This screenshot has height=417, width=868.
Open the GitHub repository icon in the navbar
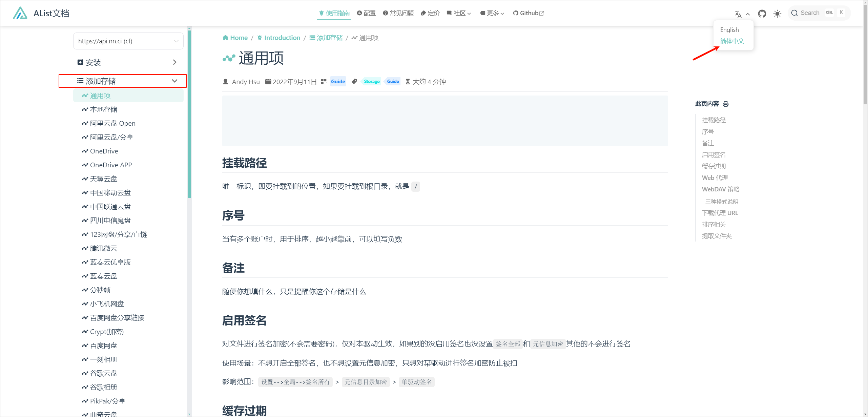762,14
